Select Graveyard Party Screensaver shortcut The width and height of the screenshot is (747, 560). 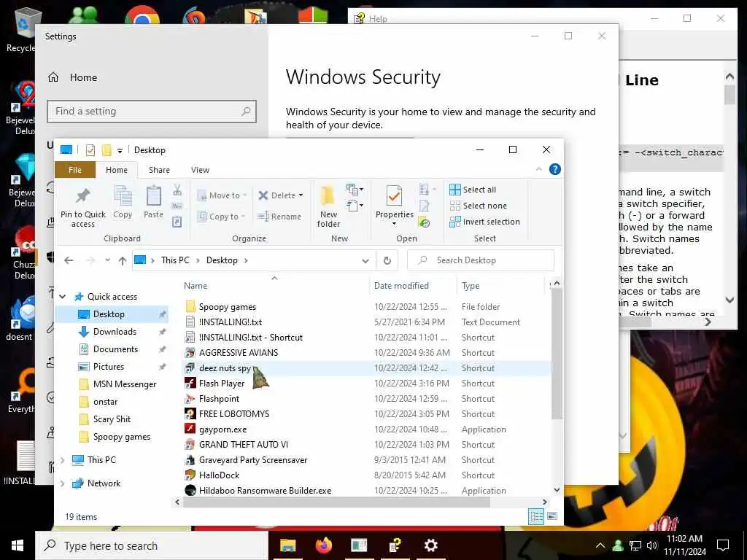(253, 460)
